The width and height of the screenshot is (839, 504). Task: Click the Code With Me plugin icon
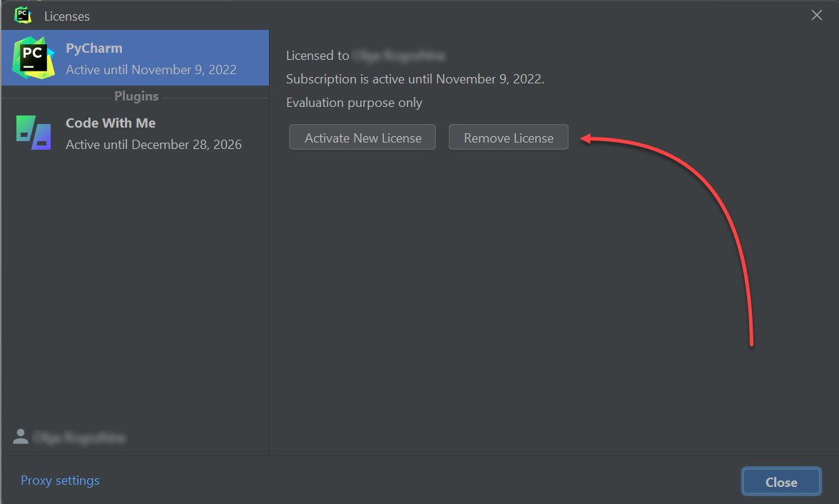pos(33,133)
